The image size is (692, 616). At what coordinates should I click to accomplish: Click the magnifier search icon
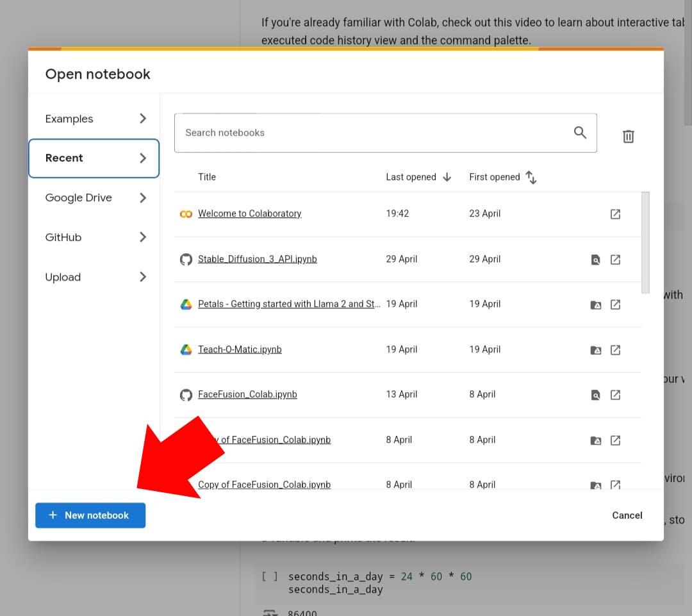580,133
